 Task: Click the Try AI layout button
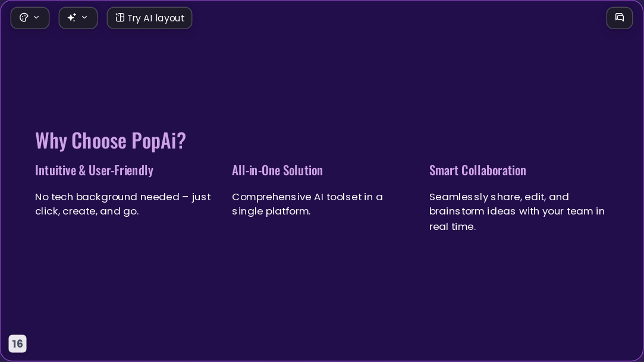[149, 18]
